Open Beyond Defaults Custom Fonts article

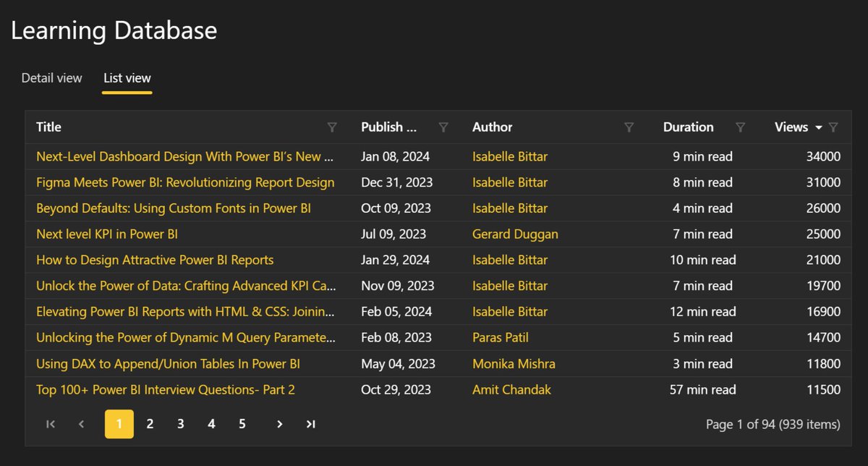point(174,208)
